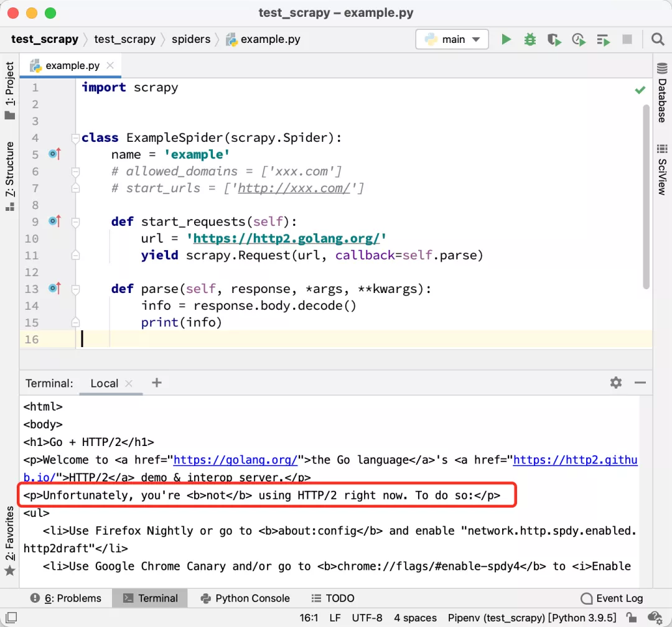672x627 pixels.
Task: Click line number 16 in the gutter
Action: (x=31, y=340)
